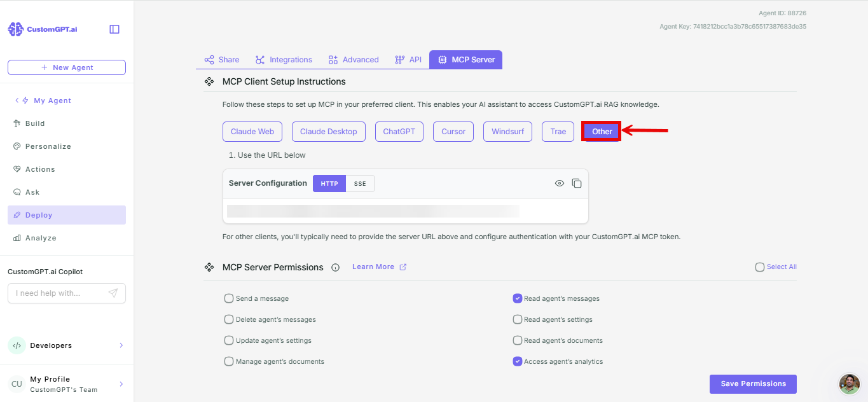This screenshot has width=868, height=402.
Task: Open the Personalize section
Action: pyautogui.click(x=67, y=146)
